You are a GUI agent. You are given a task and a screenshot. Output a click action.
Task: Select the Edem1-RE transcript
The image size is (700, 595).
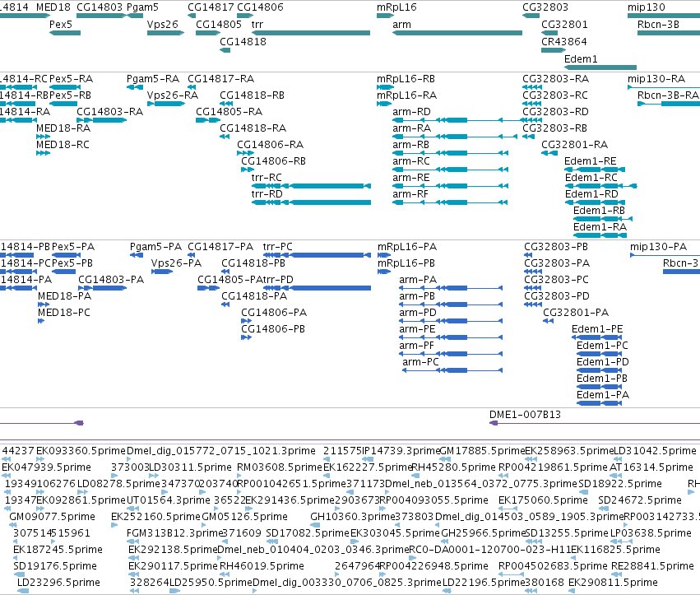coord(595,170)
